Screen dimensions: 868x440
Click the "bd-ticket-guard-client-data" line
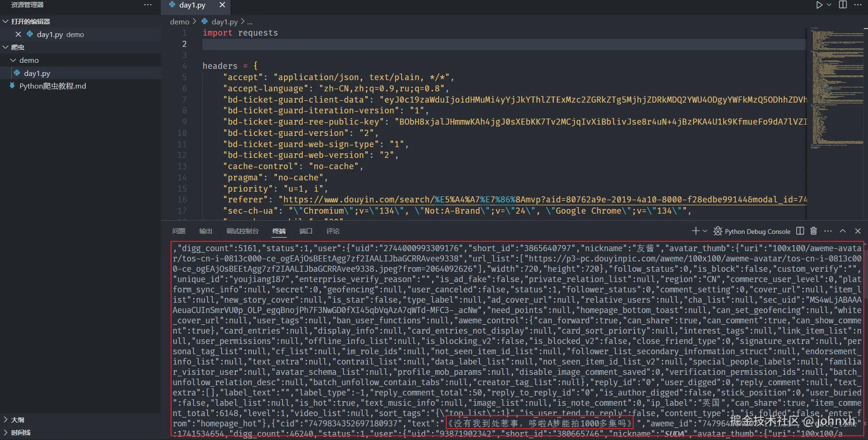515,100
